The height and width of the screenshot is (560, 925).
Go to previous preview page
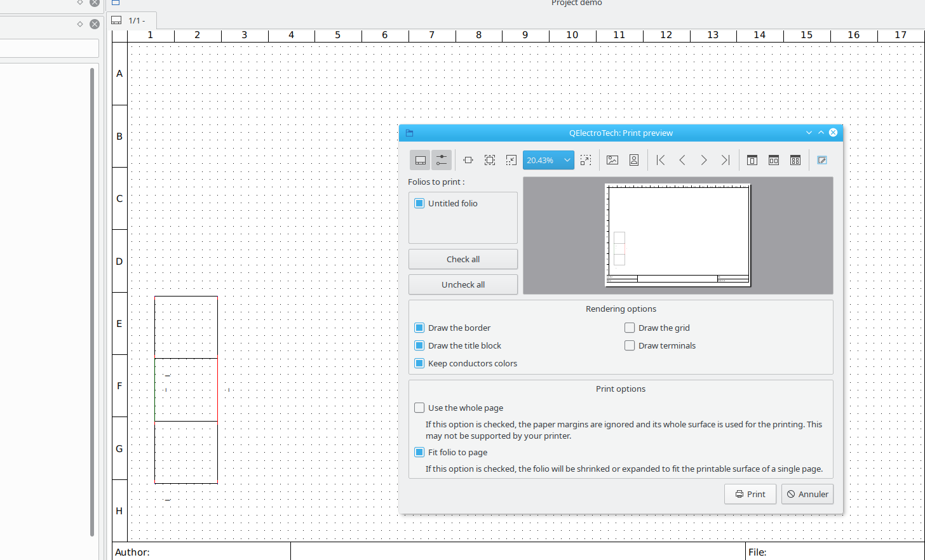682,160
